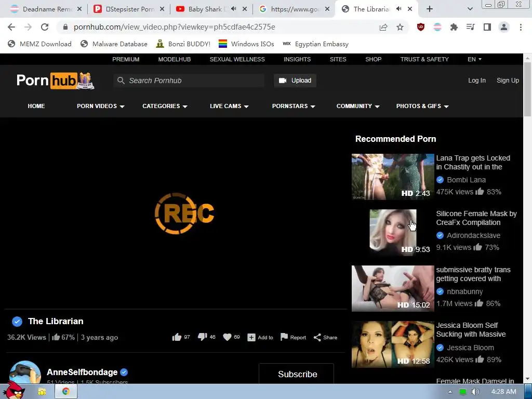Open the MEMZ Download bookmark
The height and width of the screenshot is (399, 532).
[x=39, y=44]
